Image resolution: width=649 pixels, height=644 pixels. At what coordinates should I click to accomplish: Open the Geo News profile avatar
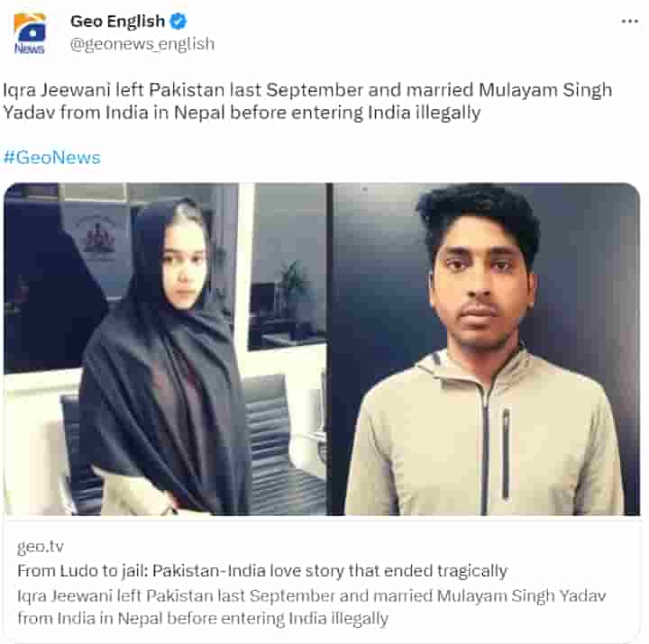[x=30, y=33]
